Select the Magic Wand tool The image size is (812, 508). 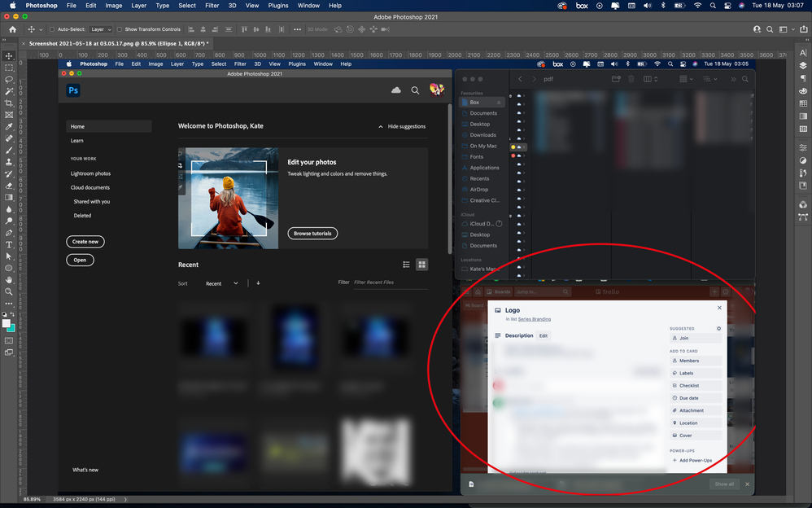(x=9, y=91)
